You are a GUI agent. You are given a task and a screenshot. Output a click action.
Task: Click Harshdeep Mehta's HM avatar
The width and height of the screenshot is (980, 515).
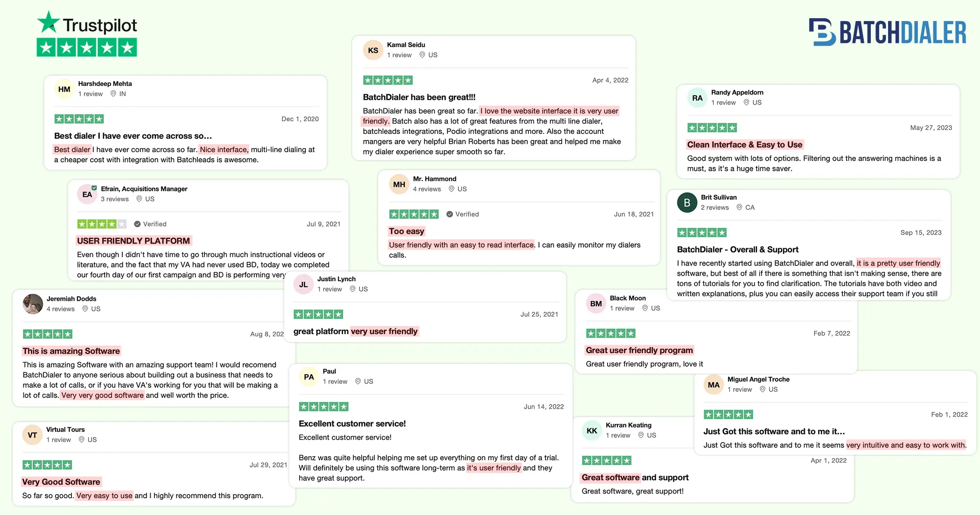point(64,89)
